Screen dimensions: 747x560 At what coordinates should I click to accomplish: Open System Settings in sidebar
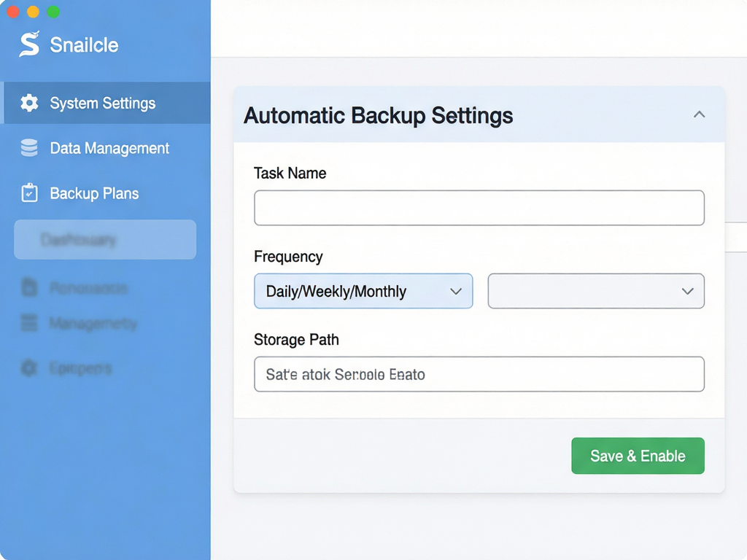(107, 103)
